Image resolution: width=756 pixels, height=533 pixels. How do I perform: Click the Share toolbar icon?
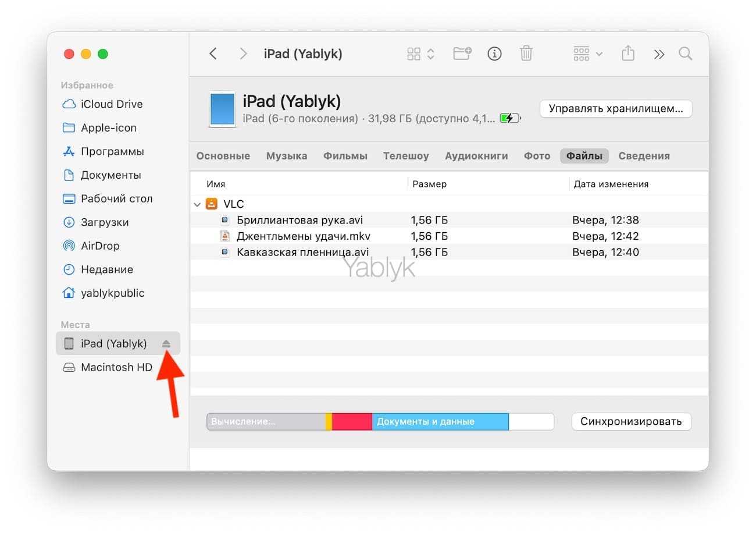click(627, 54)
